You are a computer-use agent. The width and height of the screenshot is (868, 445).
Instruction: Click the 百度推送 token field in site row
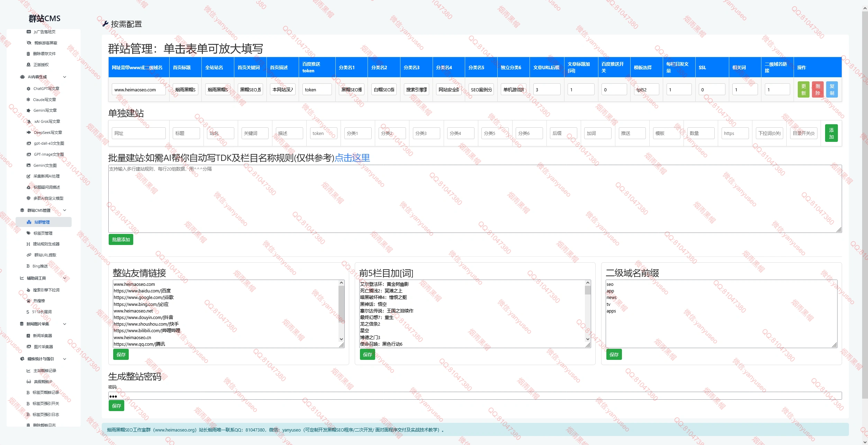point(317,90)
